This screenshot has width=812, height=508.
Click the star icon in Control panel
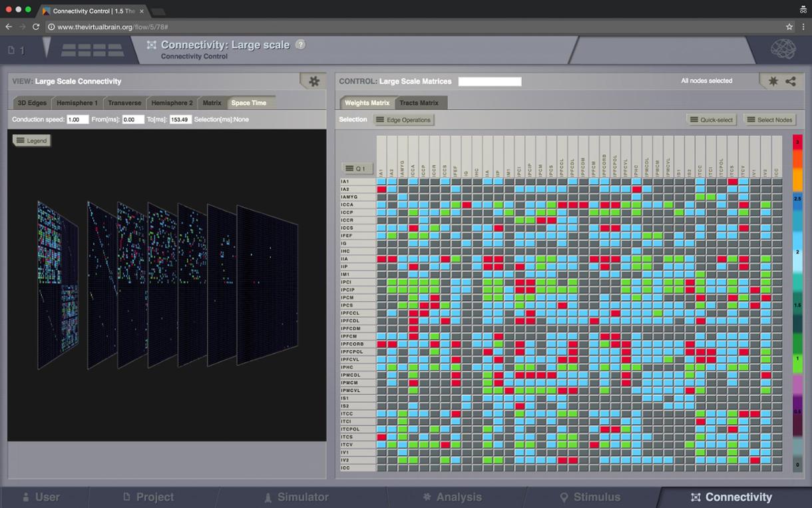click(x=773, y=81)
